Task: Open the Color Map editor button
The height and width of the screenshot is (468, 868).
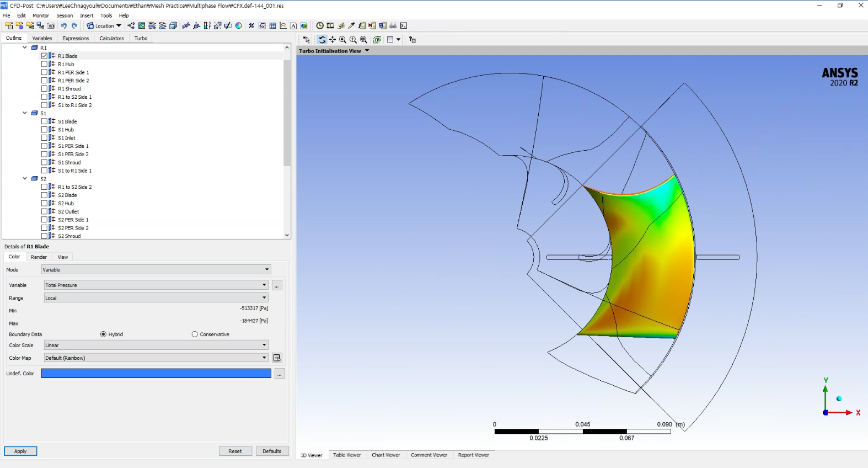Action: tap(277, 358)
